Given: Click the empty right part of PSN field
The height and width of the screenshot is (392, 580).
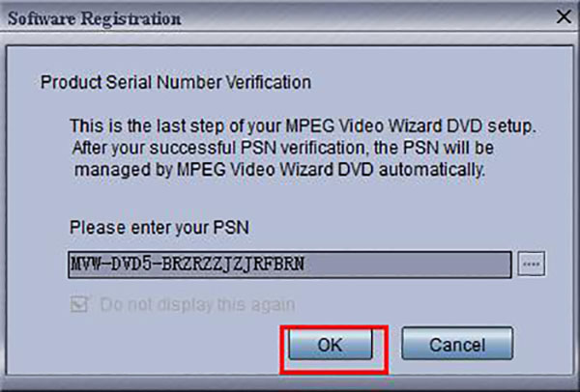Looking at the screenshot, I should (x=407, y=265).
